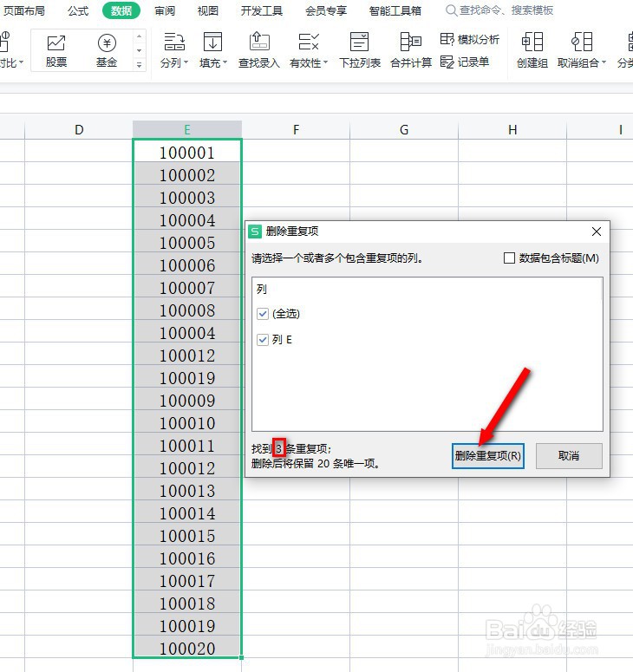Click the cell containing 100002
633x672 pixels.
(187, 175)
